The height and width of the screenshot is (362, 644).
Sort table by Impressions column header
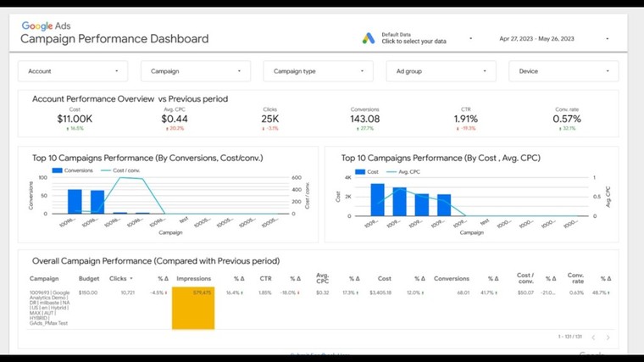click(x=194, y=278)
